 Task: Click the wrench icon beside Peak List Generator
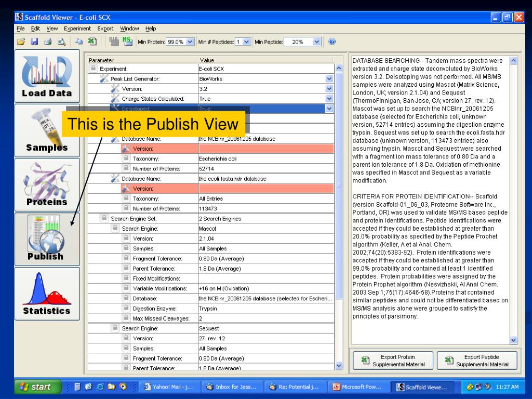(x=104, y=79)
